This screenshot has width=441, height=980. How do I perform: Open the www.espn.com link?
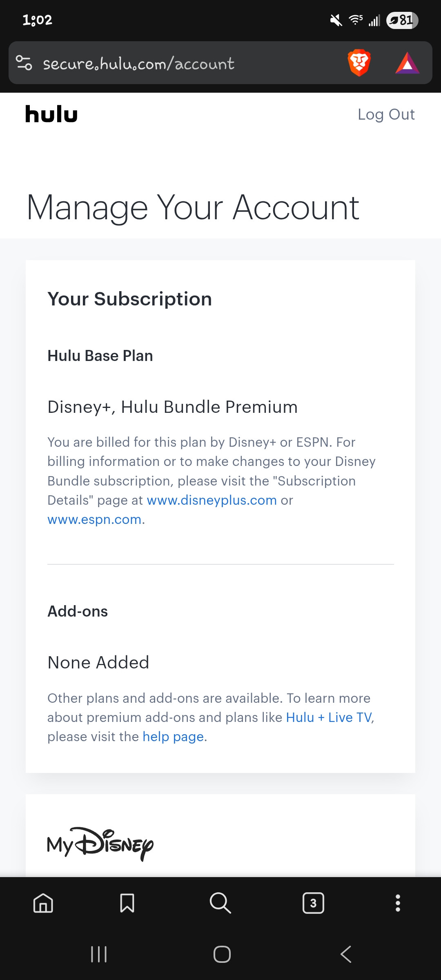click(94, 519)
